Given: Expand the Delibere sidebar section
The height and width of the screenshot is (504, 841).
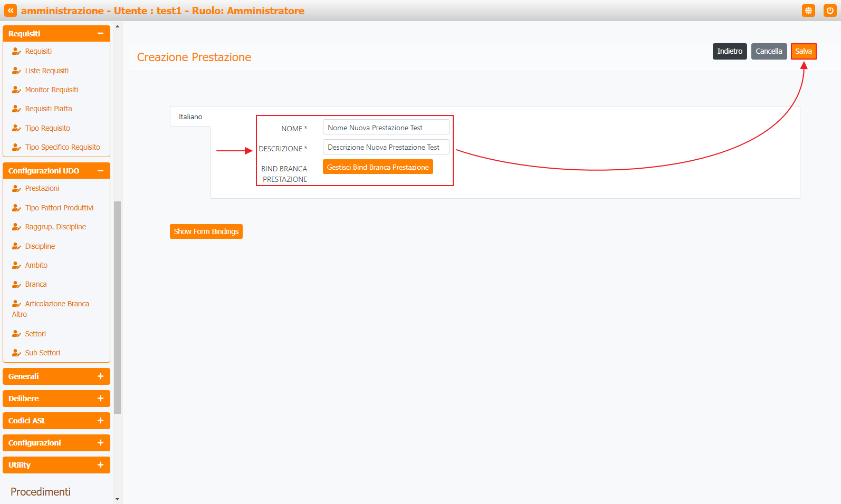Looking at the screenshot, I should [100, 399].
